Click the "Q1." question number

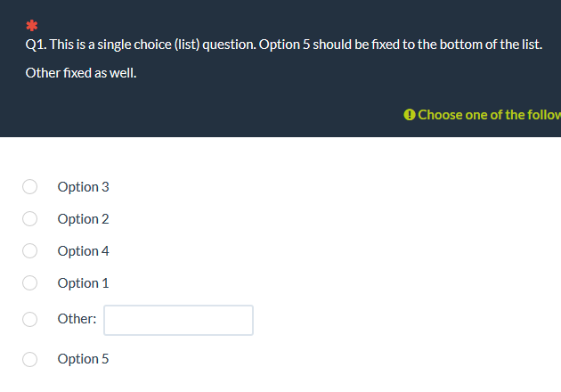37,44
